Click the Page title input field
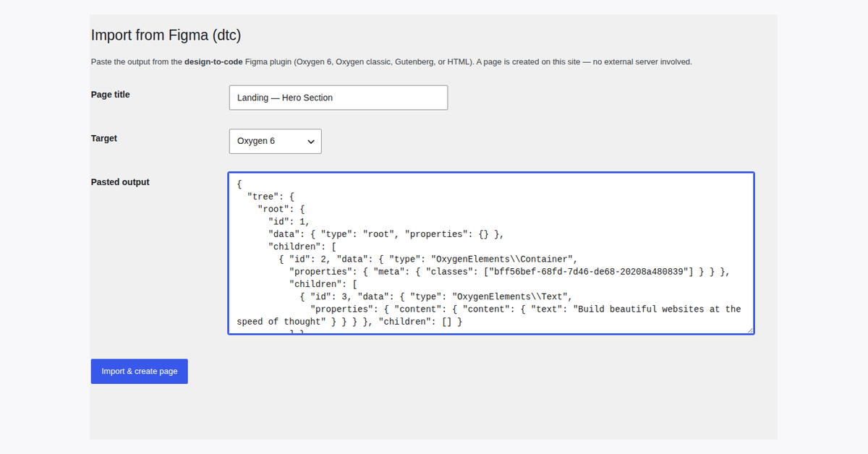 338,98
